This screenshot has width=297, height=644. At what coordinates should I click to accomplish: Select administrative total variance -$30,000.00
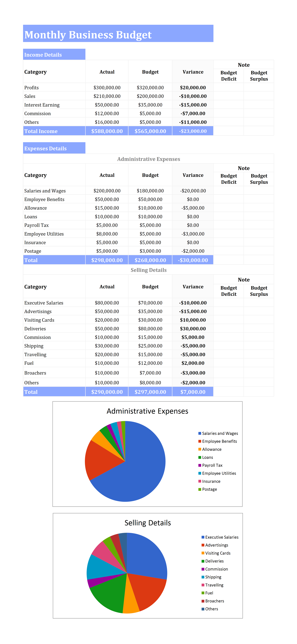[x=193, y=260]
